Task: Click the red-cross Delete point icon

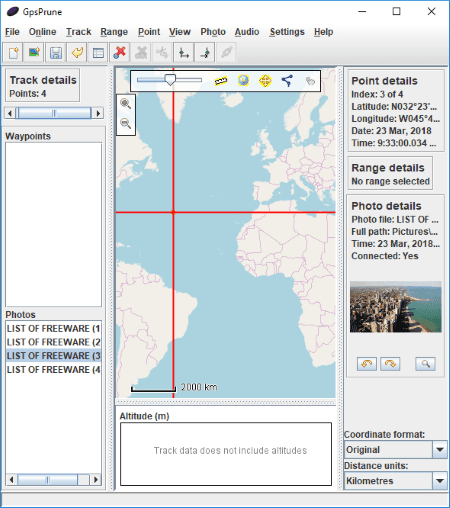Action: 119,53
